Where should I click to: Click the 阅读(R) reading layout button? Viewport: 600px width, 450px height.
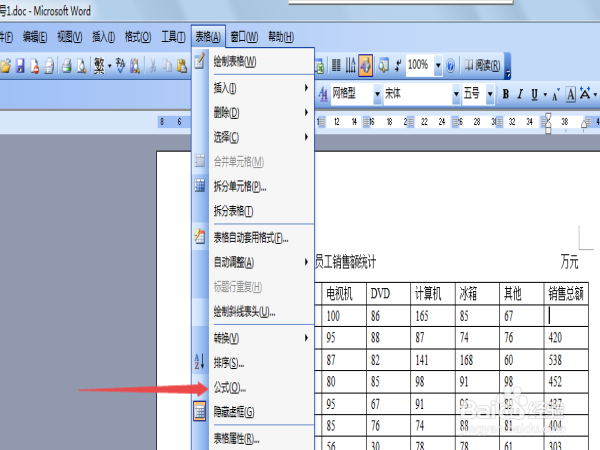pyautogui.click(x=482, y=65)
